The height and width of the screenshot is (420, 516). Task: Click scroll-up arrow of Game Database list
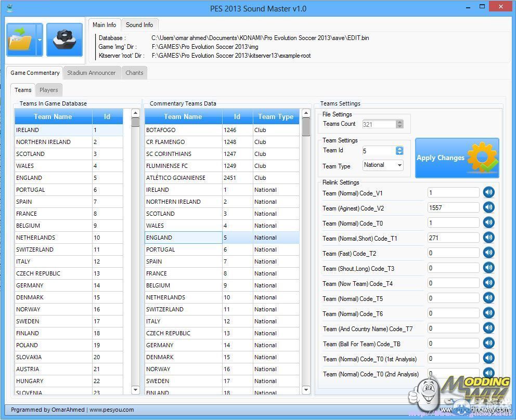(135, 113)
